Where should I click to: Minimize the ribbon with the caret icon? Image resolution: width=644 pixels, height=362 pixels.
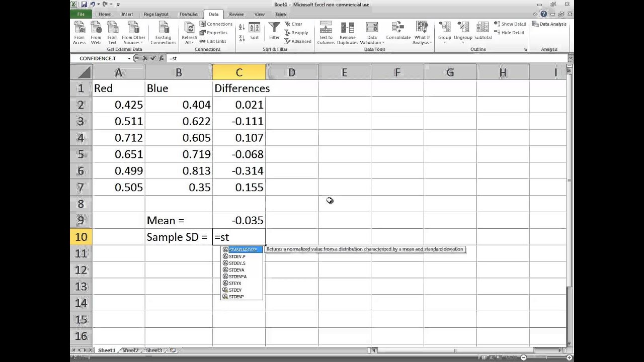(x=535, y=14)
